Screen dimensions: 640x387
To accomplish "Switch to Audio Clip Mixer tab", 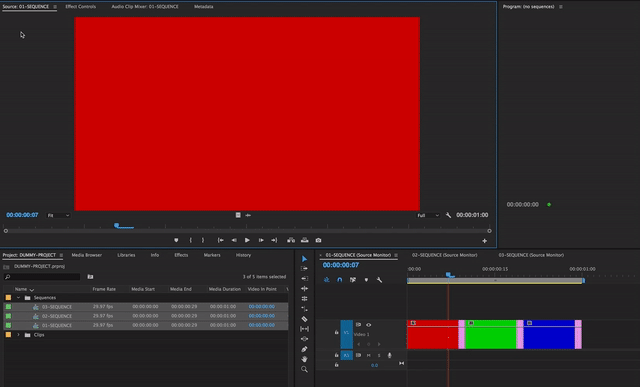I will tap(145, 7).
